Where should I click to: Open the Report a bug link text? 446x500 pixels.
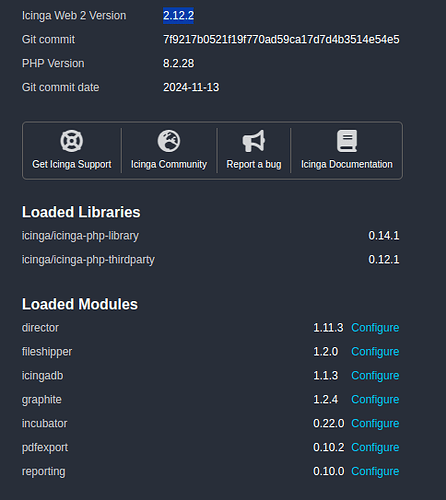[254, 164]
